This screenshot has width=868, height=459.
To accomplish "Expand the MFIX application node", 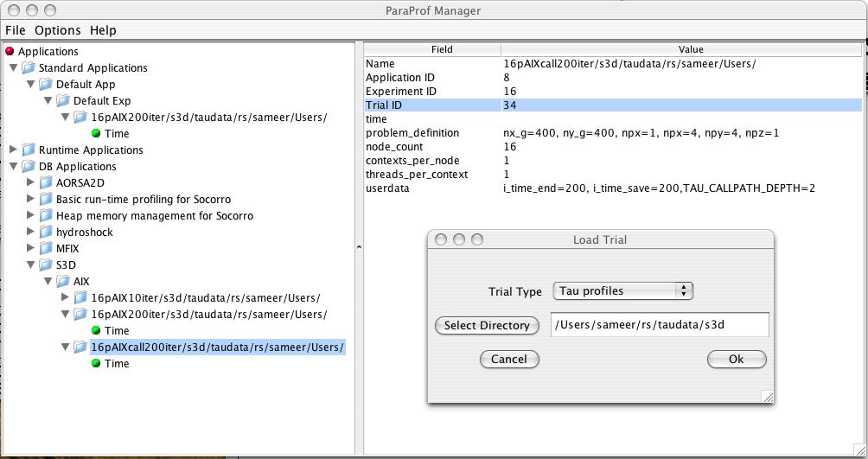I will coord(31,248).
